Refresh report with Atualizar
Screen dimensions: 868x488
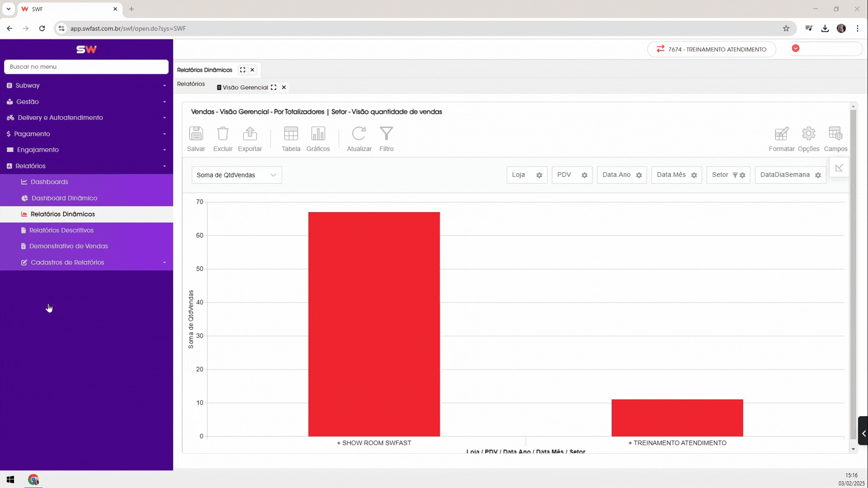pyautogui.click(x=359, y=138)
